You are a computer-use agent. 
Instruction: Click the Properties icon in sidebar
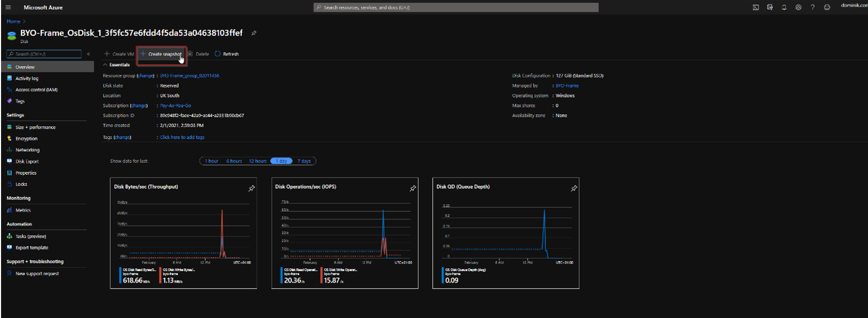click(x=9, y=173)
